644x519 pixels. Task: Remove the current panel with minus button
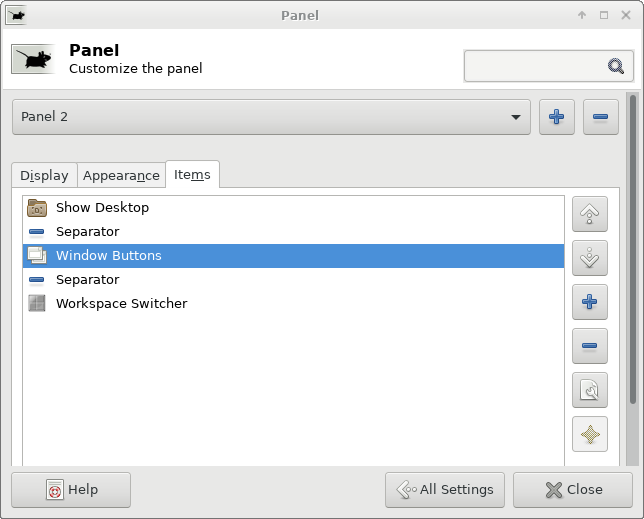[600, 117]
